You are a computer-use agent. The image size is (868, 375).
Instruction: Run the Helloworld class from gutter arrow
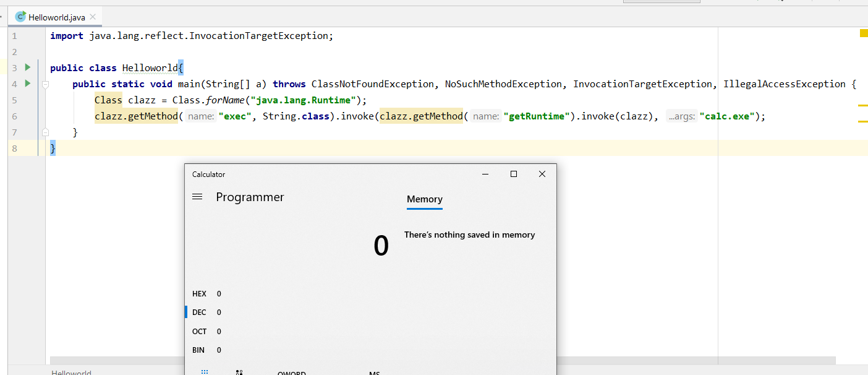[27, 67]
